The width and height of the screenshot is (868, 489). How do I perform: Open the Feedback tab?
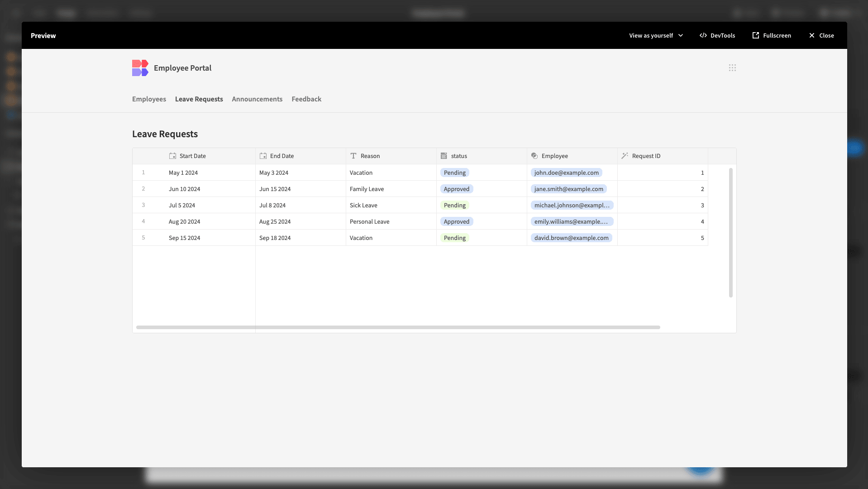coord(306,99)
